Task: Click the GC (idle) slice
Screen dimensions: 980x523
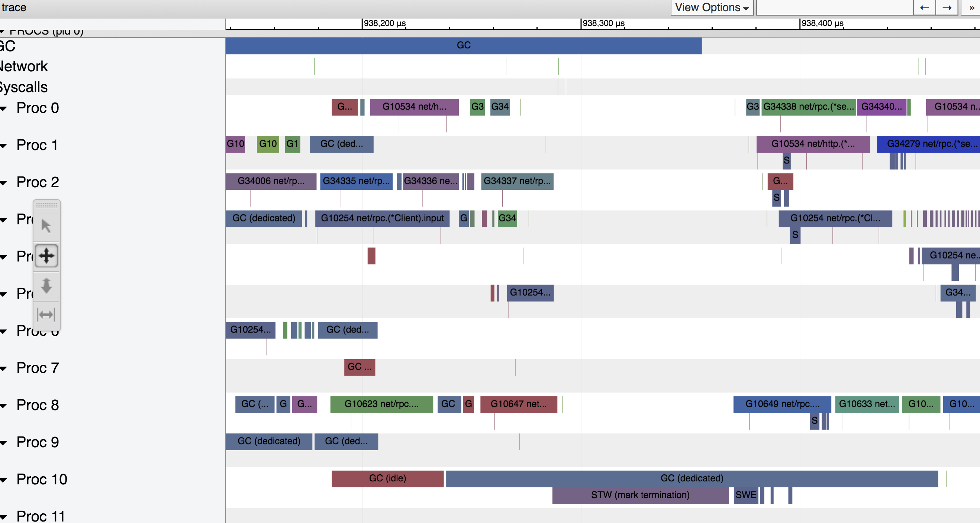Action: tap(387, 478)
